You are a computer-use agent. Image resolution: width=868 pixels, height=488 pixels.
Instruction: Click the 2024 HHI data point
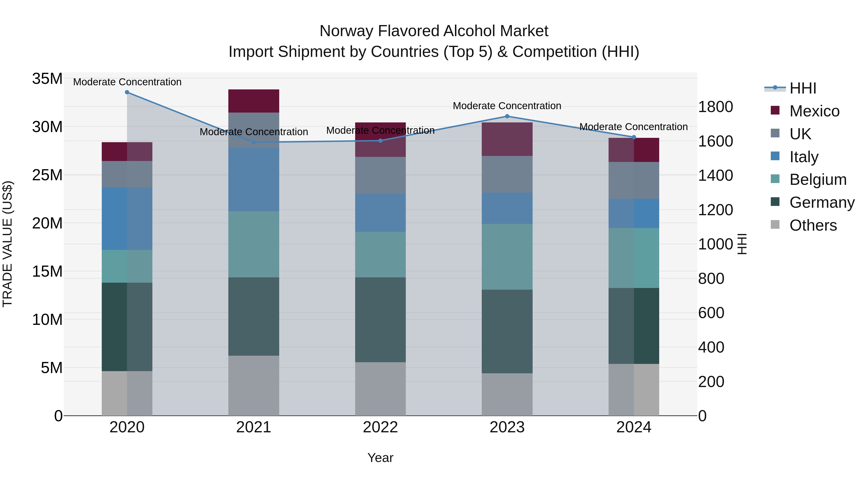(x=634, y=137)
